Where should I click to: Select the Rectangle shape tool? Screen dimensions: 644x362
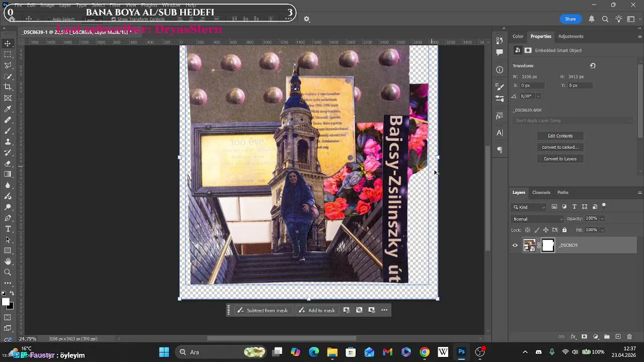pyautogui.click(x=8, y=250)
